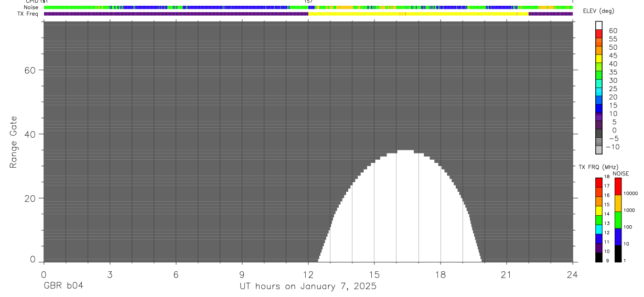Select the blue NOISE swatch between 10 and 100
644x297 pixels.
coord(618,237)
